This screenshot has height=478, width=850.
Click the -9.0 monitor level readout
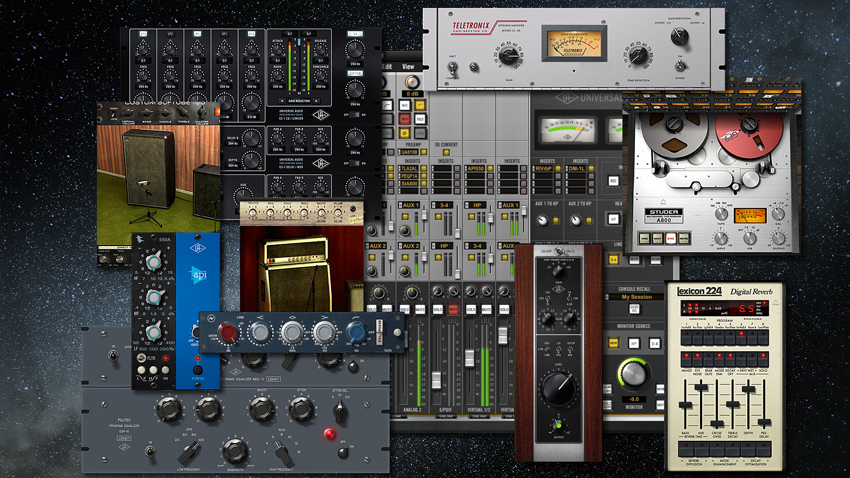[633, 399]
